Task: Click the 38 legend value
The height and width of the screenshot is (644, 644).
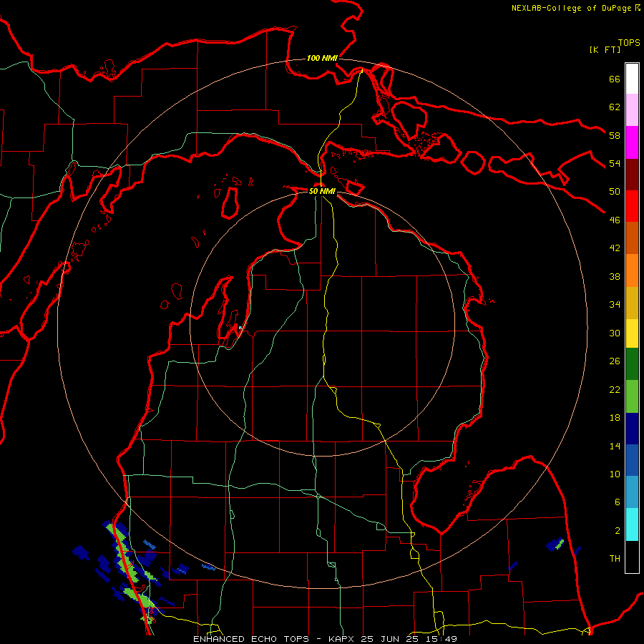Action: pyautogui.click(x=615, y=276)
